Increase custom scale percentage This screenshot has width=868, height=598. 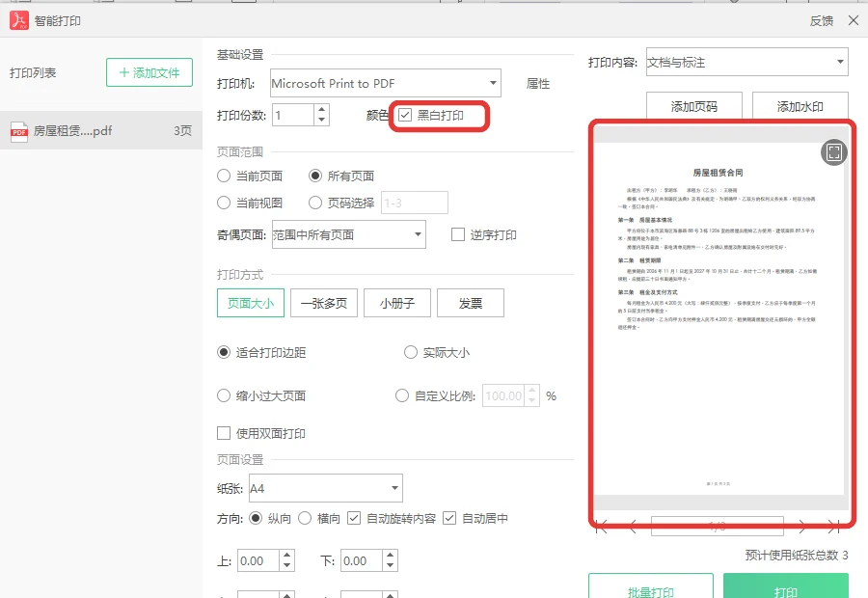coord(532,391)
